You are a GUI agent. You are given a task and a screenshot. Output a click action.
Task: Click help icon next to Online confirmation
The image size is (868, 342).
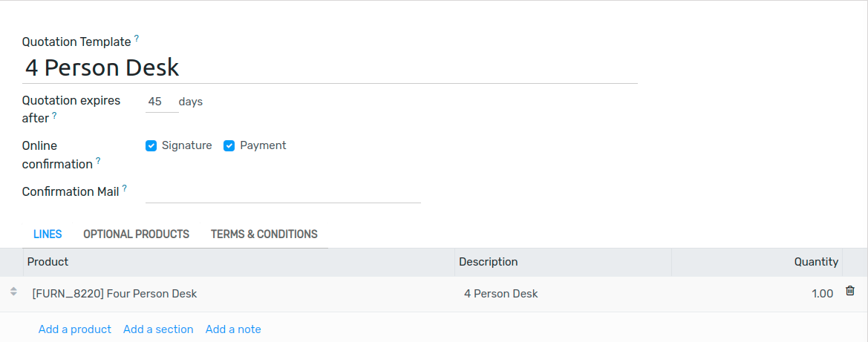click(x=98, y=160)
